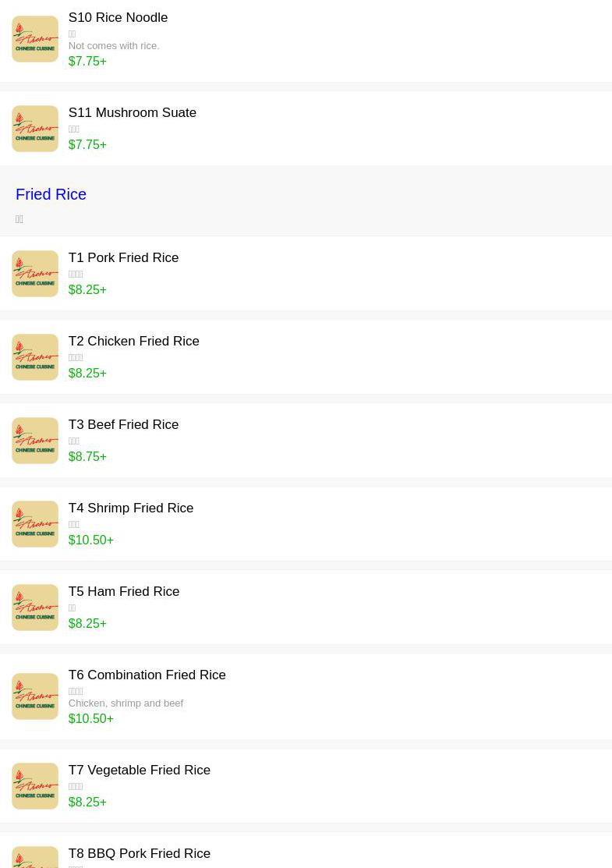
Task: Click the T5 Ham Fried Rice logo icon
Action: pos(35,608)
